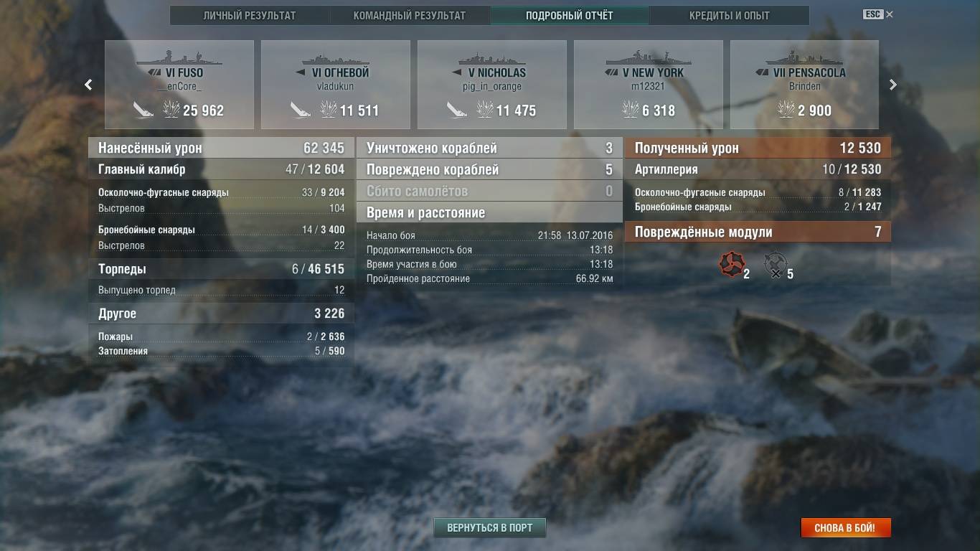Click the sunk-ship icon on the Nicholas card
The width and height of the screenshot is (980, 551).
(457, 110)
